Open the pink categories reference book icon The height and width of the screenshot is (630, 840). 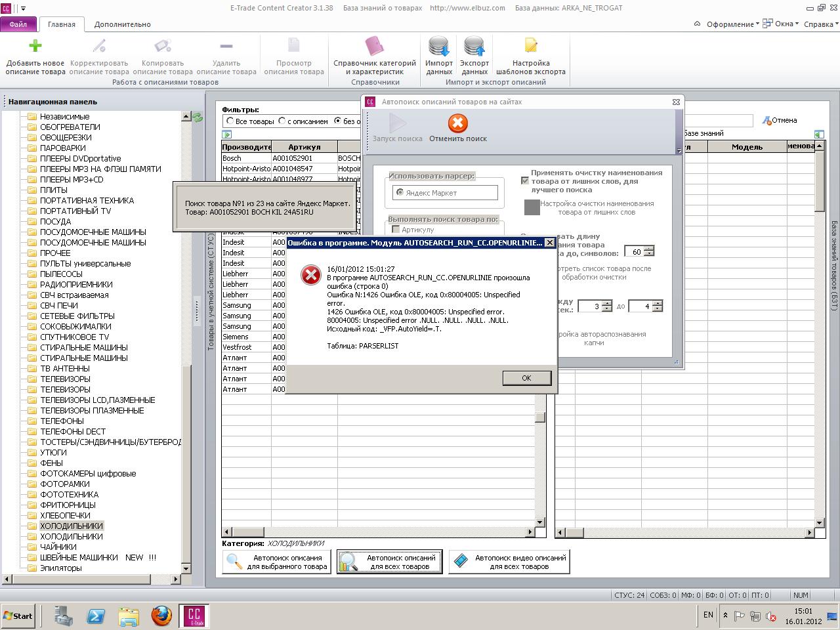375,45
